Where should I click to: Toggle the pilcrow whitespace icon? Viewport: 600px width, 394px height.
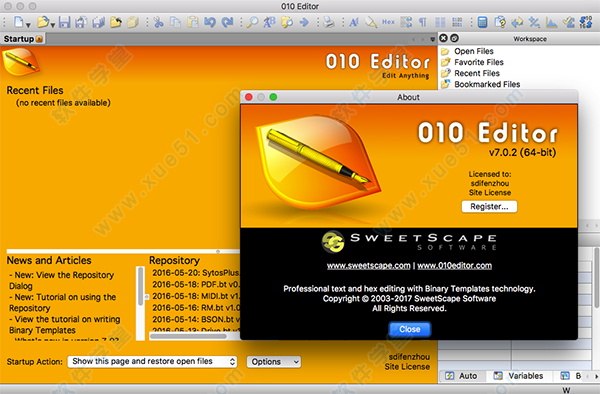pos(423,22)
